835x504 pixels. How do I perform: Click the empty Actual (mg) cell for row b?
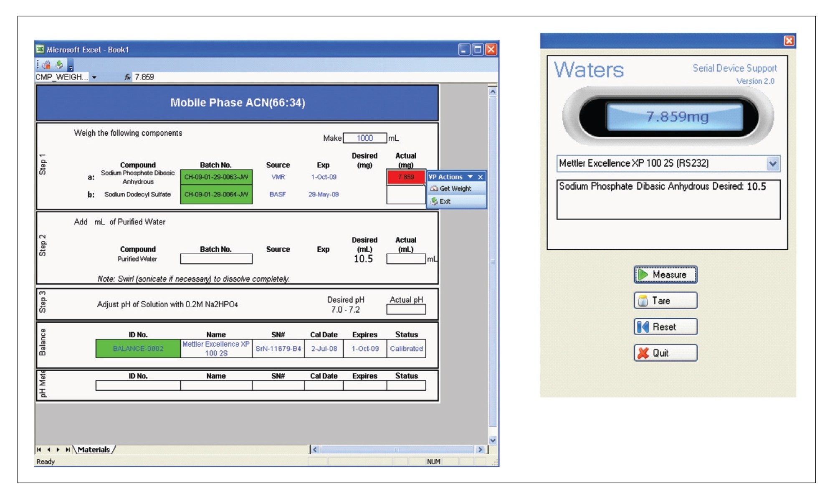pyautogui.click(x=406, y=195)
